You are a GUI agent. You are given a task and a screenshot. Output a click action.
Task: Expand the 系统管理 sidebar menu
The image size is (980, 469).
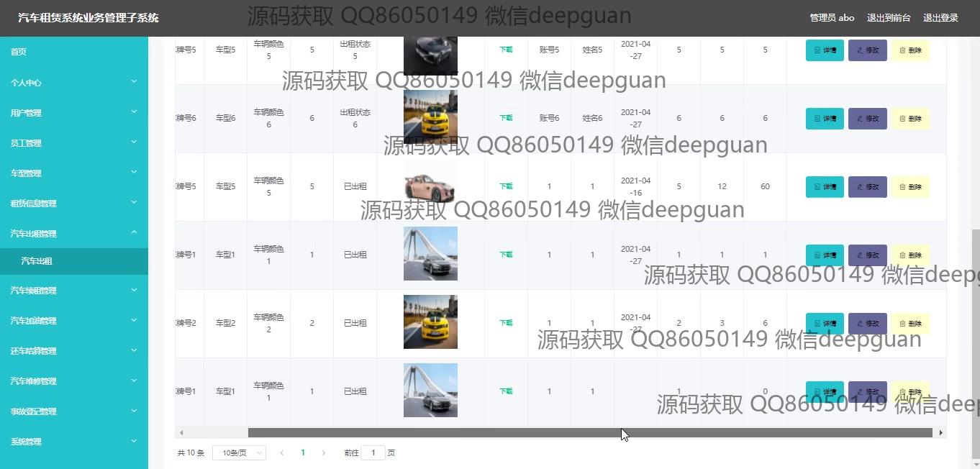tap(73, 442)
